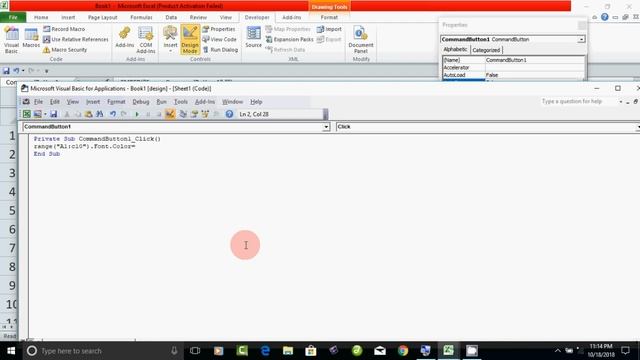Click ribbon Properties button in Controls group
The height and width of the screenshot is (360, 640).
pyautogui.click(x=219, y=29)
